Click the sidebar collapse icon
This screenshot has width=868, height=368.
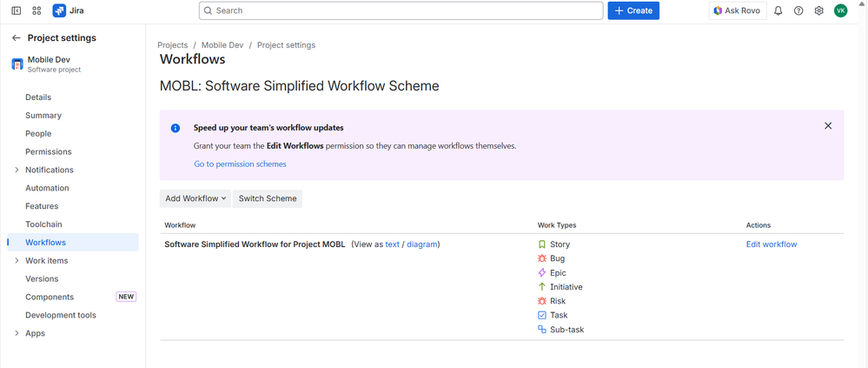click(x=16, y=10)
